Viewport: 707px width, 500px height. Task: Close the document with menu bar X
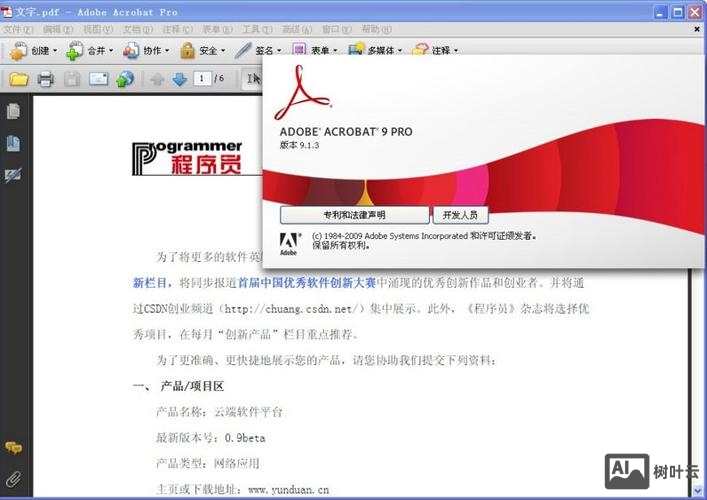(x=697, y=29)
